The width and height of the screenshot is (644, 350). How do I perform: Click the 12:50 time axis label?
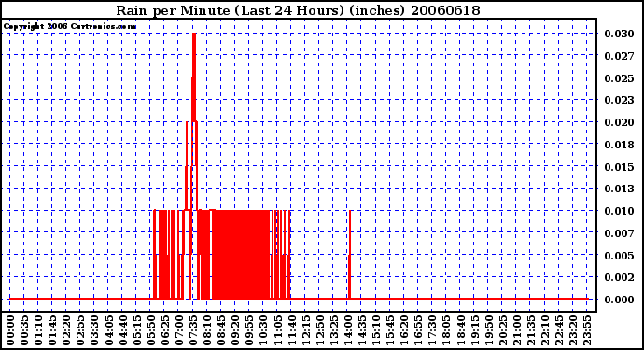319,330
